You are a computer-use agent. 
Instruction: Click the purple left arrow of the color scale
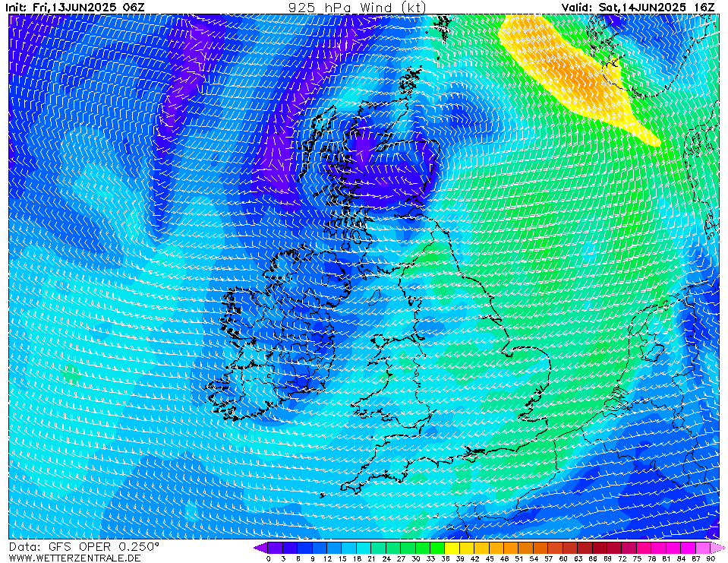pos(260,548)
